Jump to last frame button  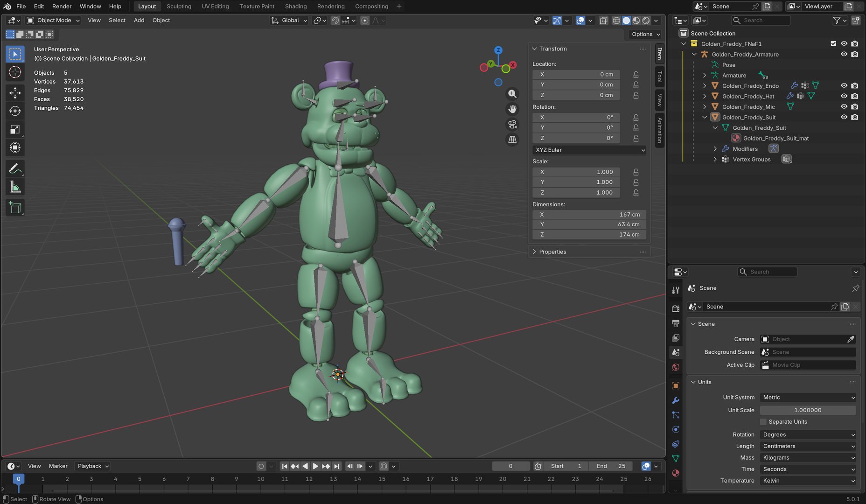(336, 466)
